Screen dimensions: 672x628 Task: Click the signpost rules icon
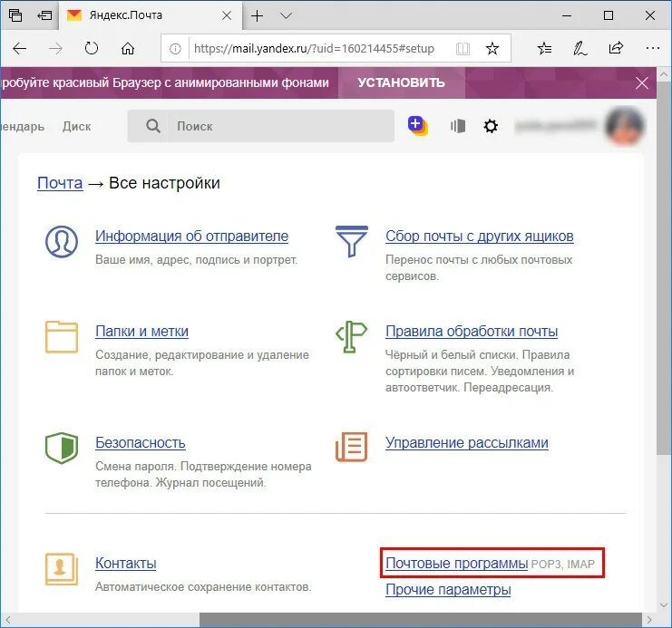click(x=352, y=337)
